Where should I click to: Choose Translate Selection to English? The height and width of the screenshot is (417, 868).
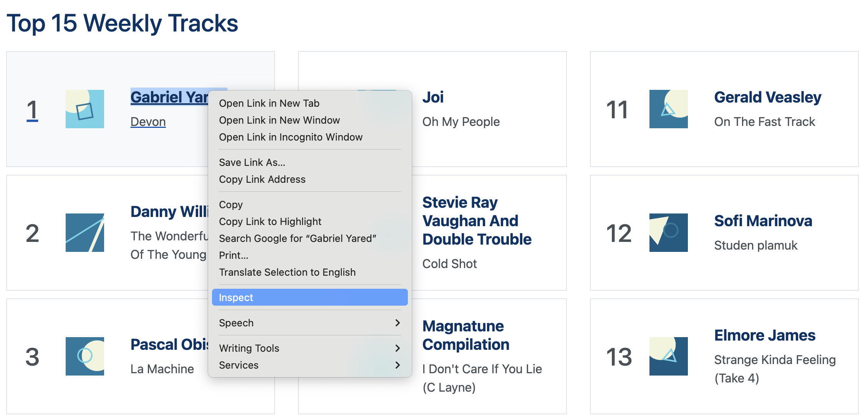coord(310,272)
